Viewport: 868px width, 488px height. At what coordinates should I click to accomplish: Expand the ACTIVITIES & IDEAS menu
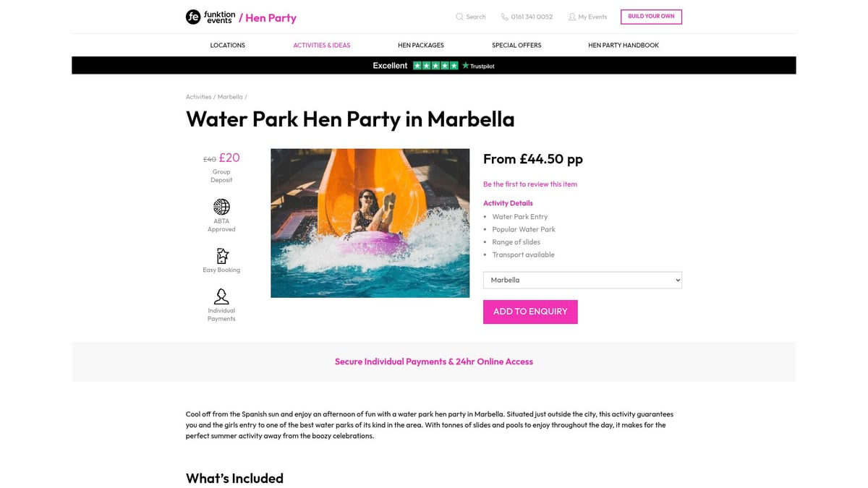(x=321, y=45)
